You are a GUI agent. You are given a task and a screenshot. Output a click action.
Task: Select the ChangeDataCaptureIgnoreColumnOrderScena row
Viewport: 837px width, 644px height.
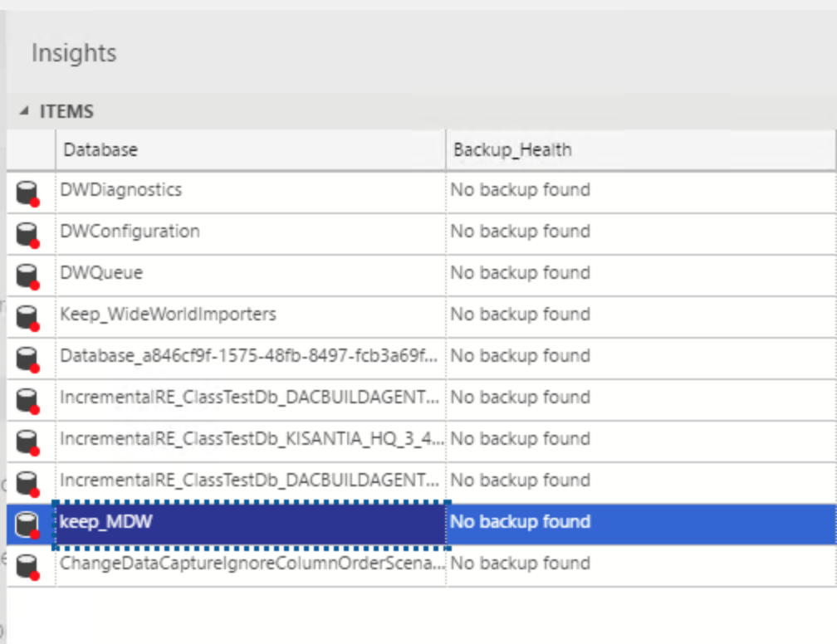click(249, 563)
